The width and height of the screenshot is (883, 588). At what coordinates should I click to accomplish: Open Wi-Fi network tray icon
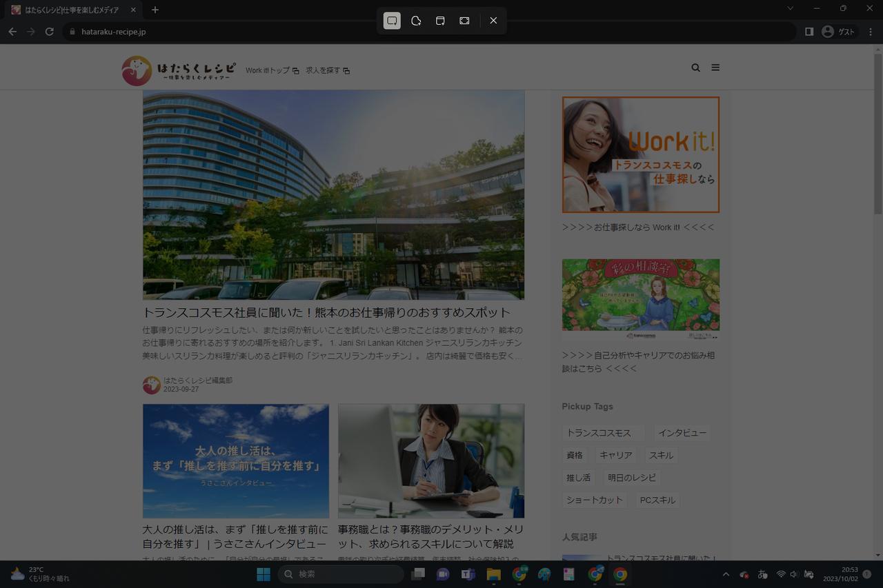(781, 574)
